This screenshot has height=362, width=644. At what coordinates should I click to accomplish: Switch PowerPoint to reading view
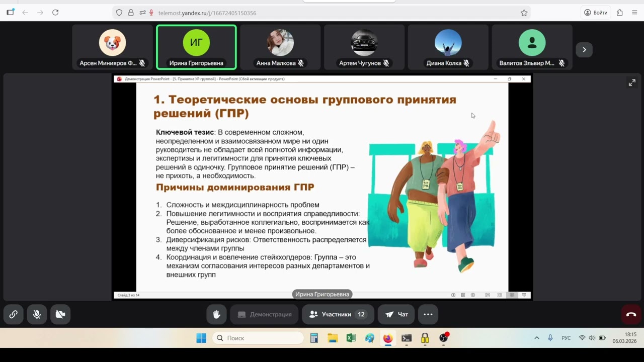click(x=512, y=295)
